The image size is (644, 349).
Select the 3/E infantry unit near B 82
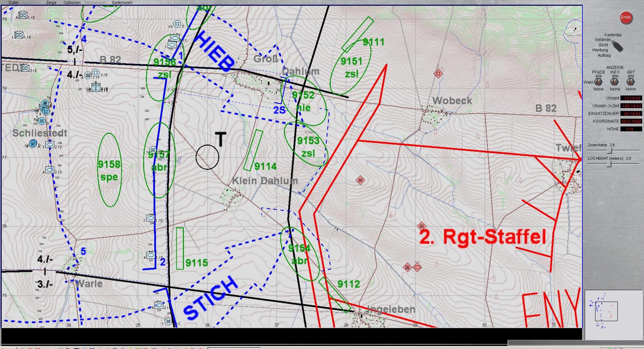pyautogui.click(x=25, y=68)
